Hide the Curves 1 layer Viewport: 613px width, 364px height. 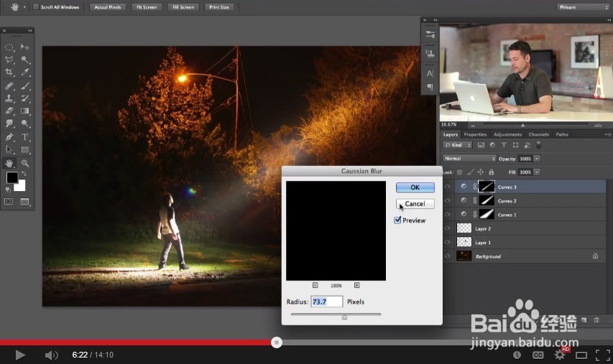448,215
